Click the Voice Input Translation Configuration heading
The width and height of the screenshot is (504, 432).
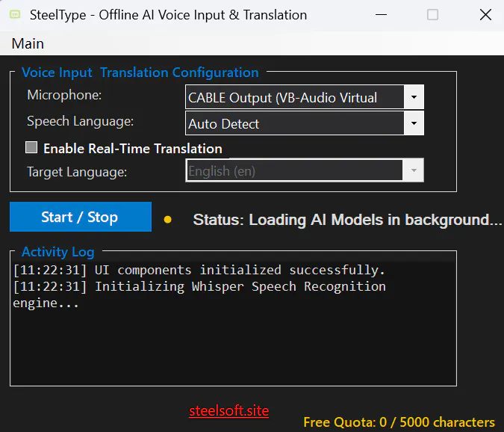[140, 72]
